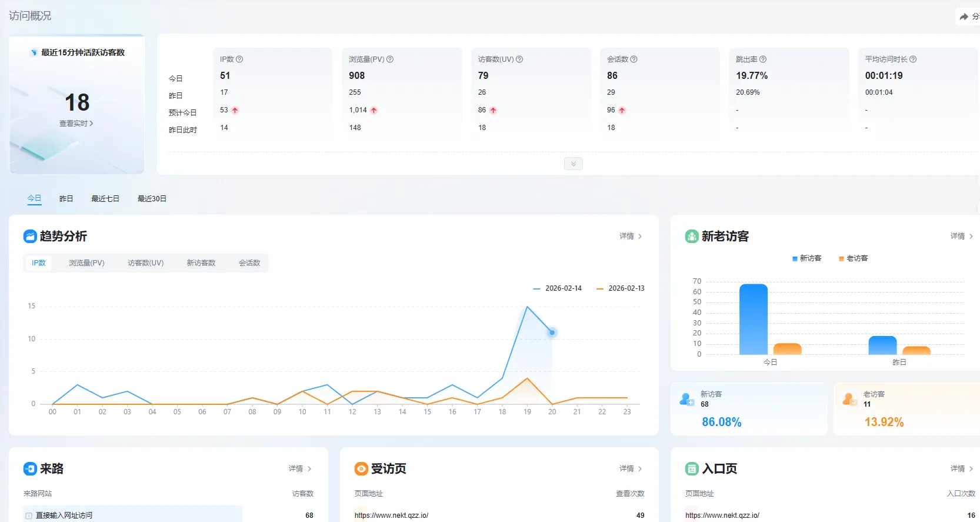The height and width of the screenshot is (522, 980).
Task: Click the help icon next to 跳出率
Action: [x=763, y=59]
